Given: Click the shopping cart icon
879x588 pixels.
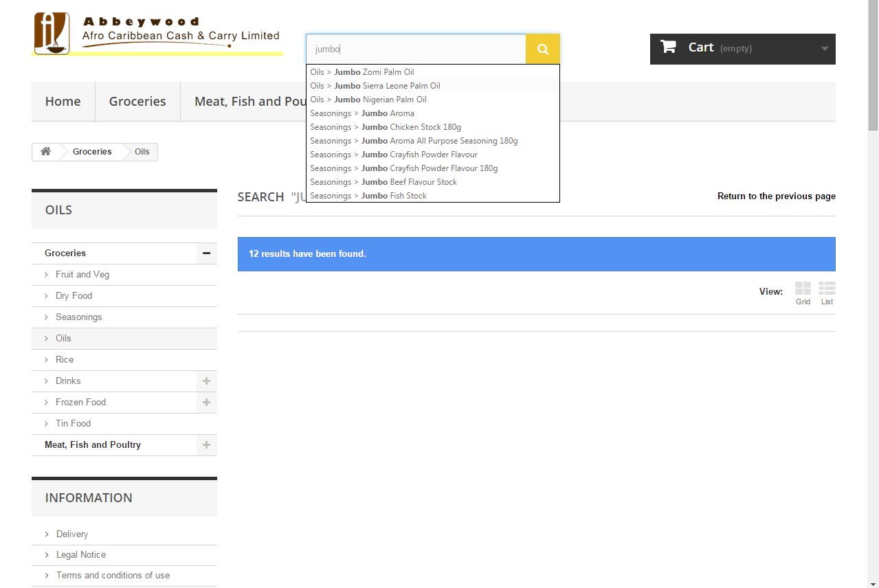Looking at the screenshot, I should pyautogui.click(x=668, y=47).
